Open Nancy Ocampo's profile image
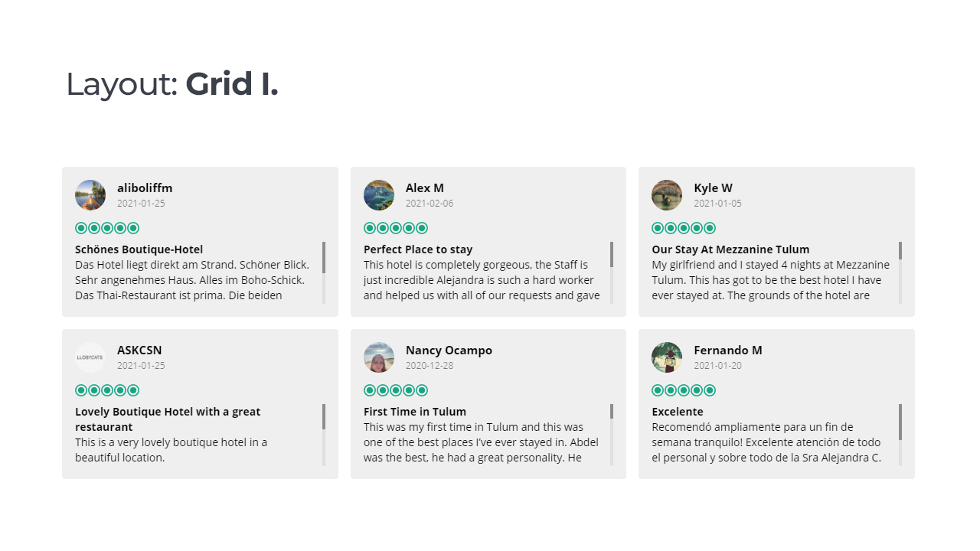980x551 pixels. tap(378, 357)
